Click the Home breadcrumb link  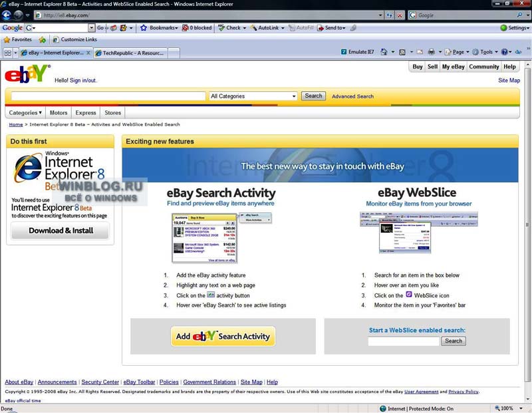[x=16, y=124]
